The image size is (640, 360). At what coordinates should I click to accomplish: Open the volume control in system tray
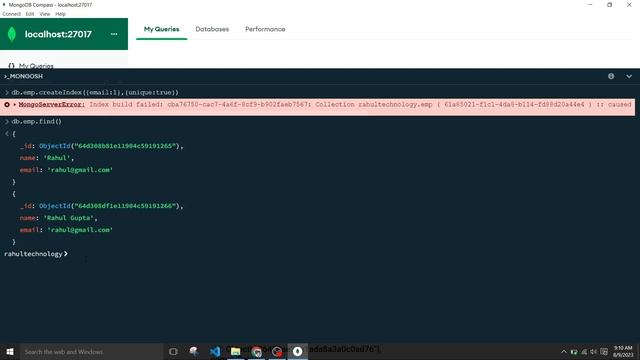pos(593,352)
